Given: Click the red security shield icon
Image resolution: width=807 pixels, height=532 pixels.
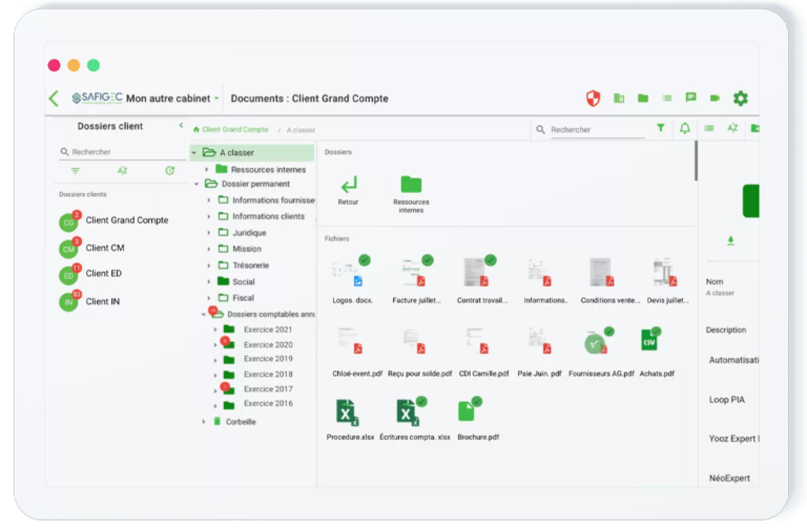Looking at the screenshot, I should tap(593, 98).
